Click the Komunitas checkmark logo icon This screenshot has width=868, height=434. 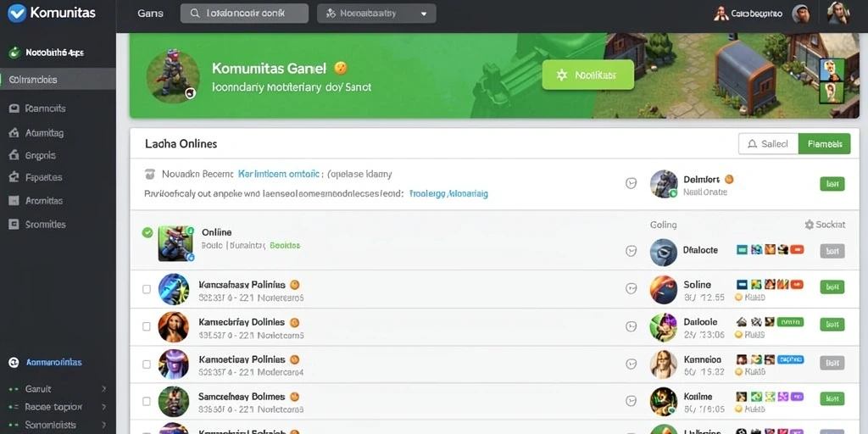pos(17,13)
